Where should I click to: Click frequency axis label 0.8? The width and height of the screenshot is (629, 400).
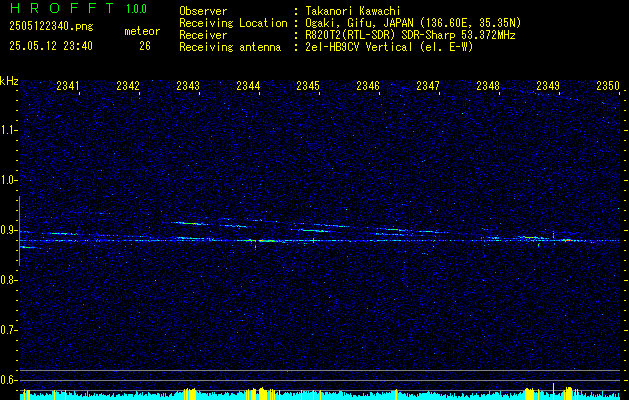pos(8,280)
